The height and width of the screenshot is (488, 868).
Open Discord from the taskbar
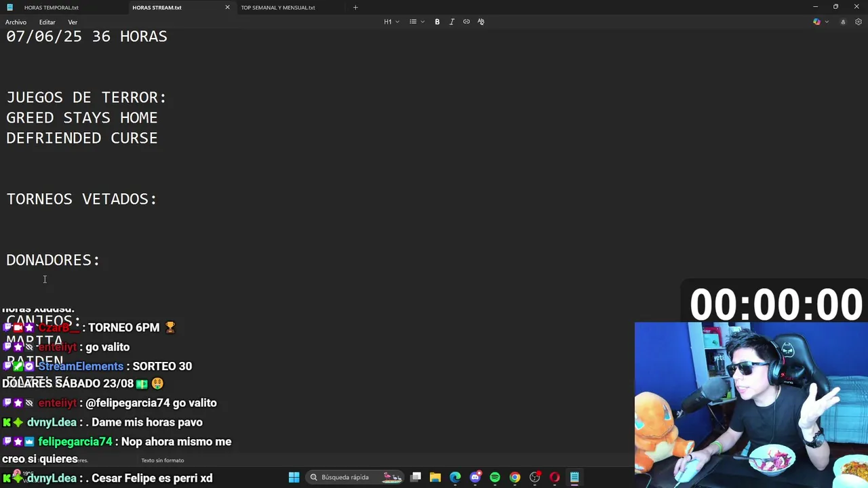click(x=475, y=477)
